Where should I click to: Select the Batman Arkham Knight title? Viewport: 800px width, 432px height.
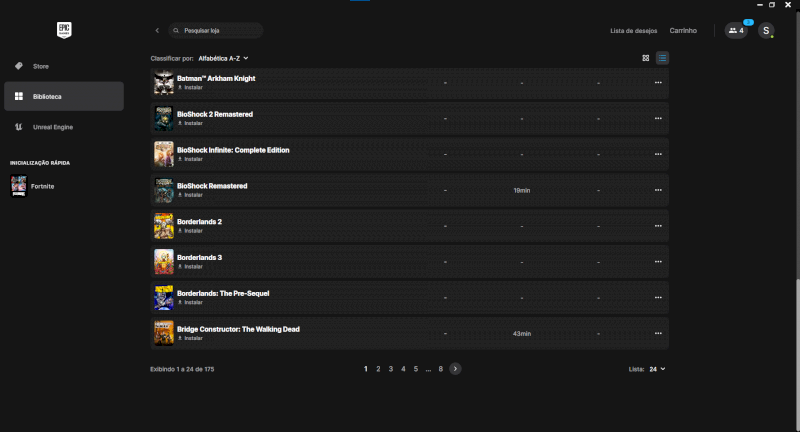coord(216,79)
